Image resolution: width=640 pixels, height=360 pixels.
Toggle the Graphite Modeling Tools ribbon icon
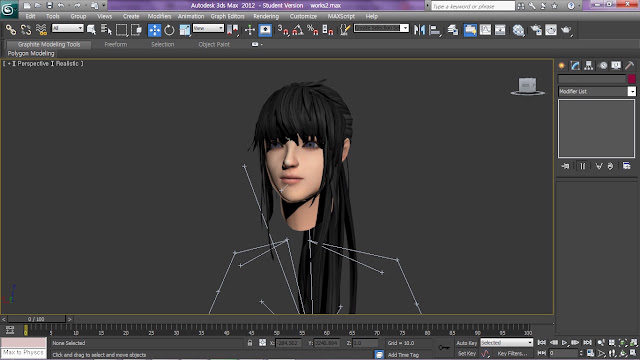point(470,30)
